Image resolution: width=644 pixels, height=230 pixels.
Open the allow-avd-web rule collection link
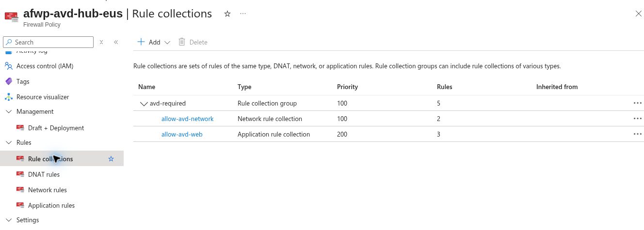tap(182, 134)
